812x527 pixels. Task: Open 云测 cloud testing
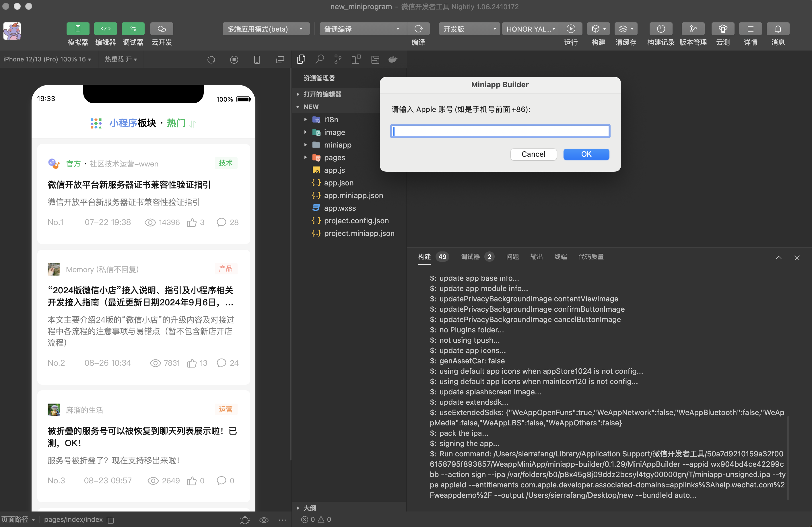pyautogui.click(x=723, y=29)
